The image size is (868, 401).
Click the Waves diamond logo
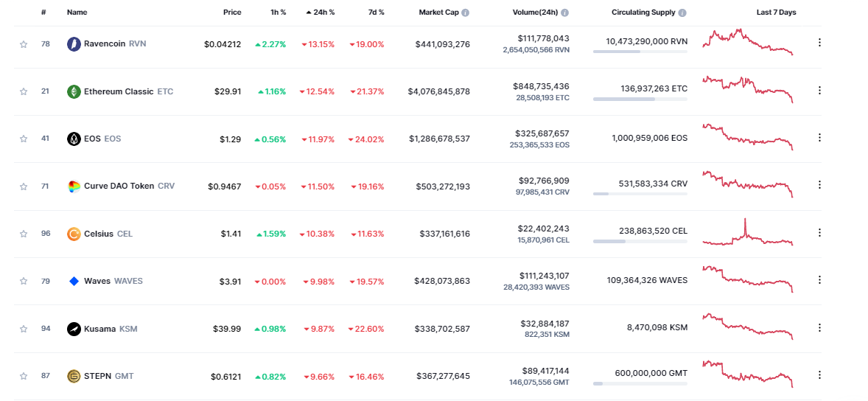pyautogui.click(x=74, y=281)
